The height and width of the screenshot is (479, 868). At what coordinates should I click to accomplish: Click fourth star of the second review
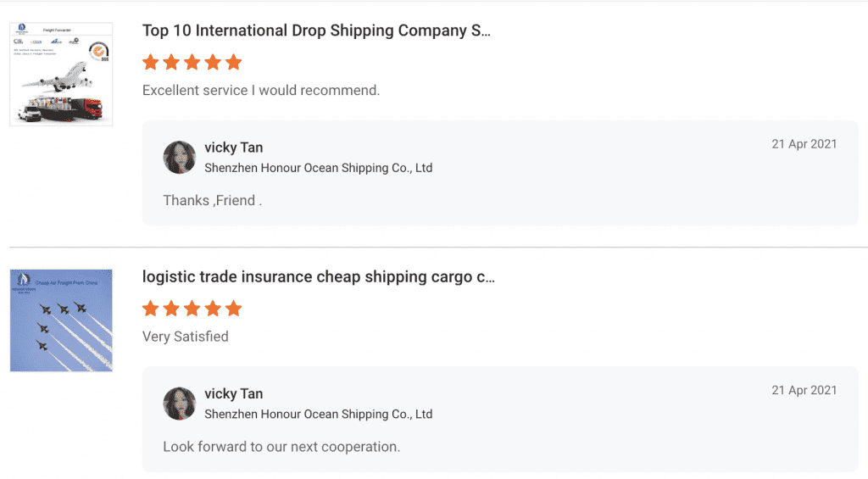(214, 309)
